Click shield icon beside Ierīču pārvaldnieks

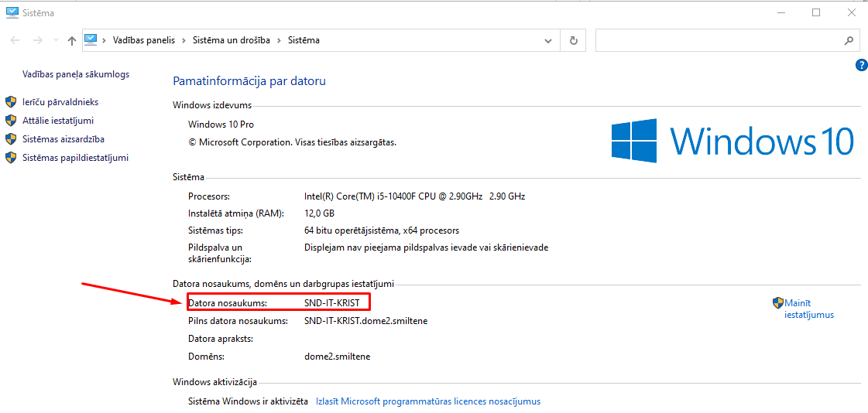click(x=11, y=102)
